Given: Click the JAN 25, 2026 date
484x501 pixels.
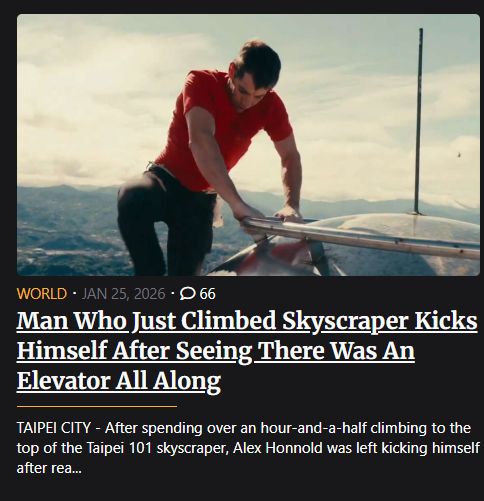Looking at the screenshot, I should tap(123, 294).
